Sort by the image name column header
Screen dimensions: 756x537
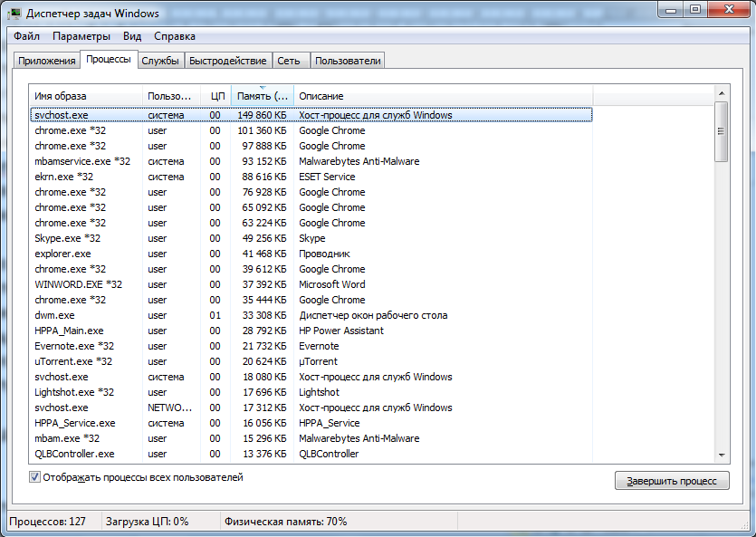(86, 96)
